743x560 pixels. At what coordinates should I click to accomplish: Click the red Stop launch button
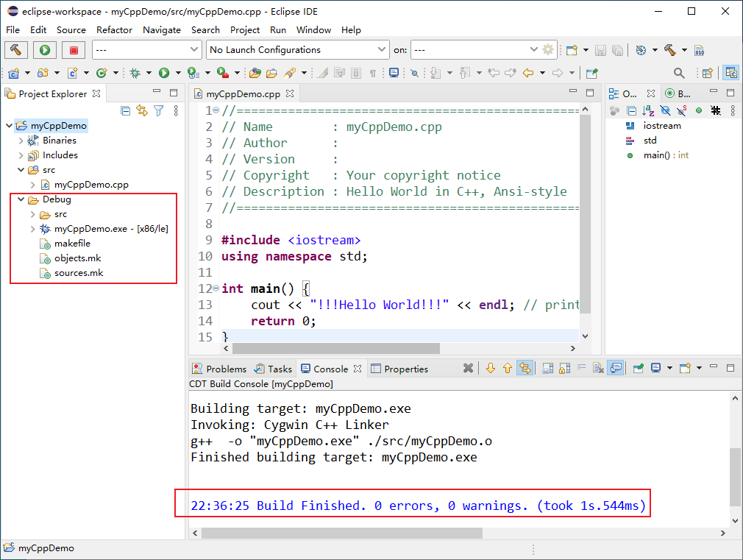(74, 50)
